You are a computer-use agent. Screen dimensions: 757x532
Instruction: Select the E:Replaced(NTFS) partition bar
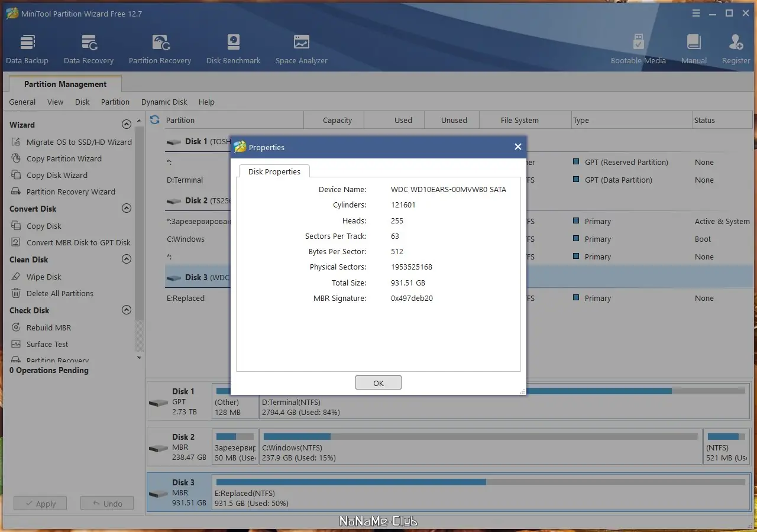pyautogui.click(x=480, y=493)
